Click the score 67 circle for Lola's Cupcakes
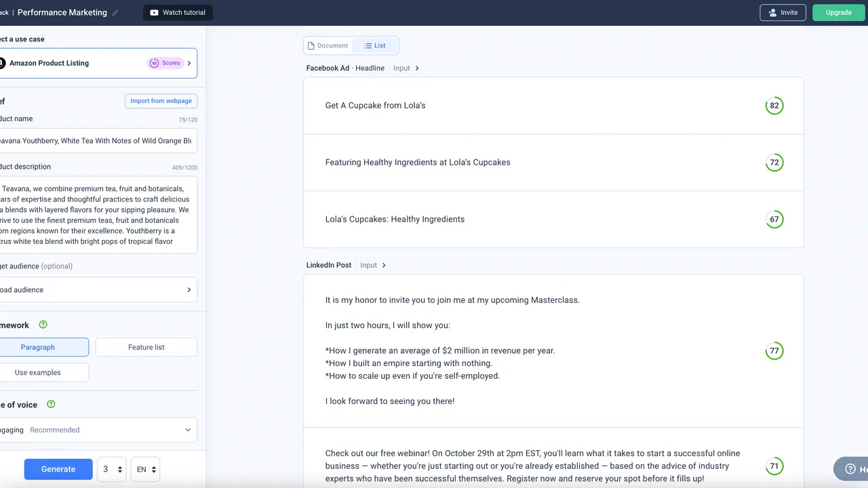This screenshot has width=868, height=488. point(774,220)
